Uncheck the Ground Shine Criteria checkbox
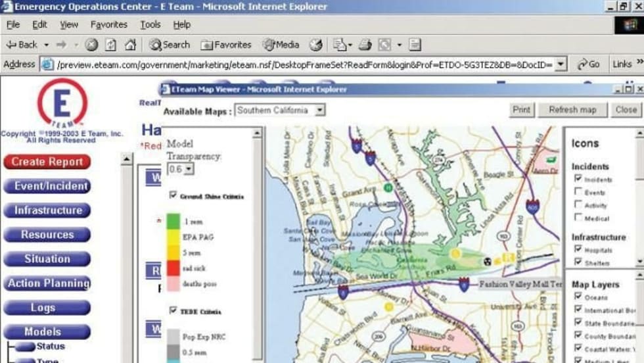The width and height of the screenshot is (644, 363). point(173,195)
